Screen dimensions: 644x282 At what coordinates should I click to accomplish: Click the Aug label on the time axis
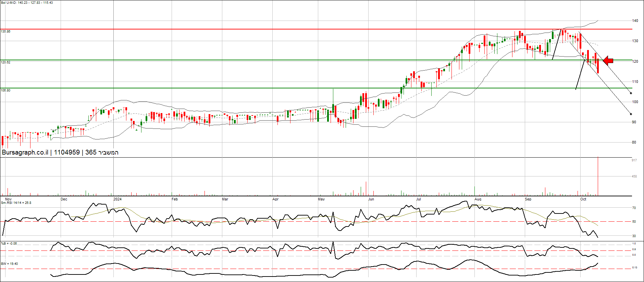(x=478, y=199)
